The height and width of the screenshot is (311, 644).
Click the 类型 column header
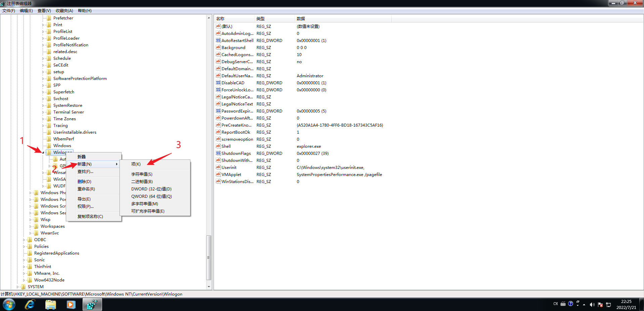coord(275,19)
